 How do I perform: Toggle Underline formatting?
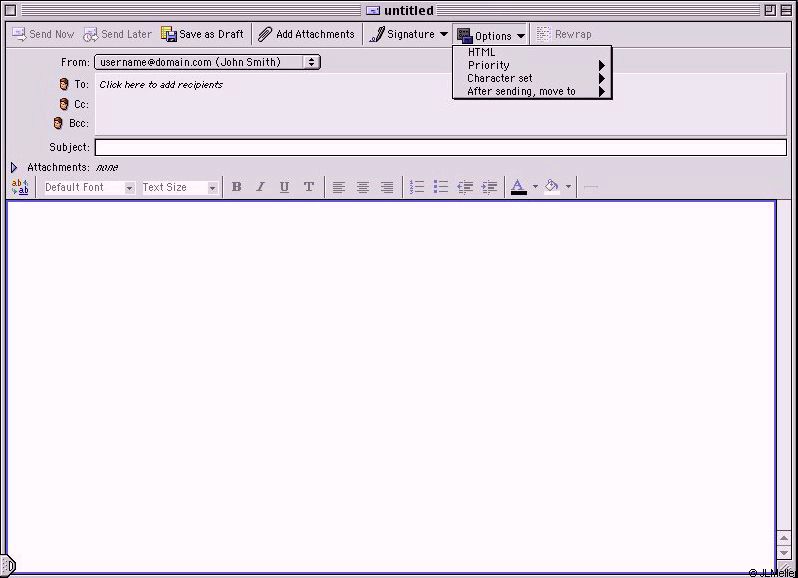coord(284,187)
